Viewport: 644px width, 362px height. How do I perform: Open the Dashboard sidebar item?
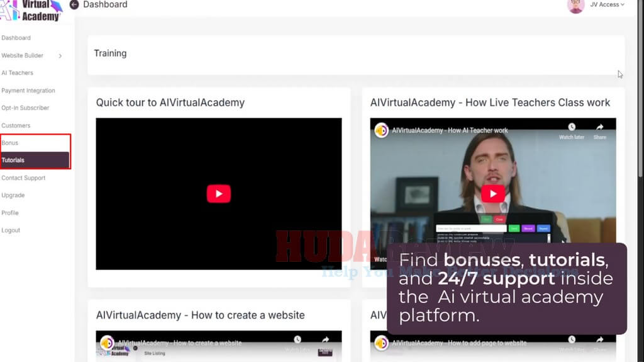point(16,38)
